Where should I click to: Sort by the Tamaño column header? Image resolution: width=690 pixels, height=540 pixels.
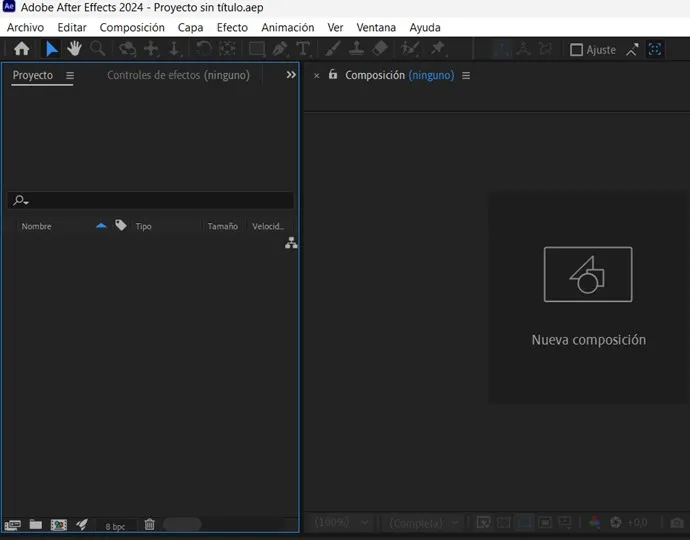click(x=223, y=226)
